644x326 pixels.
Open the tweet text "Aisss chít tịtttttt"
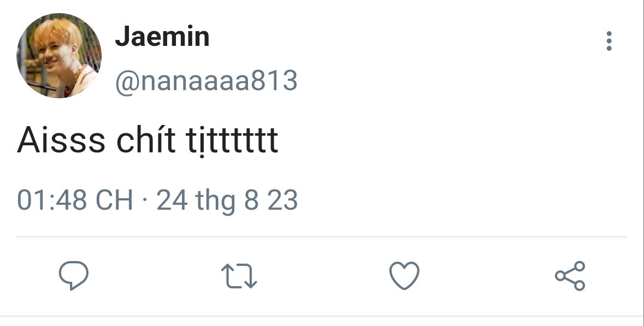tap(147, 140)
